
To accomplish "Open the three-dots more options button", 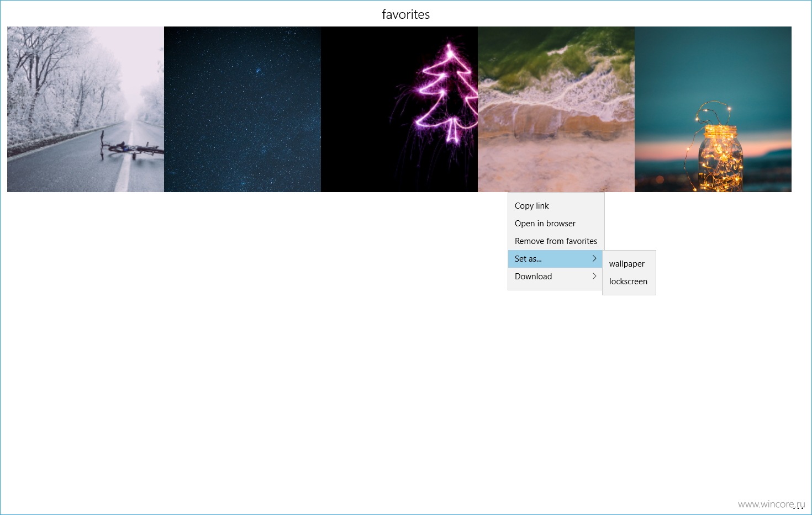I will pyautogui.click(x=798, y=508).
